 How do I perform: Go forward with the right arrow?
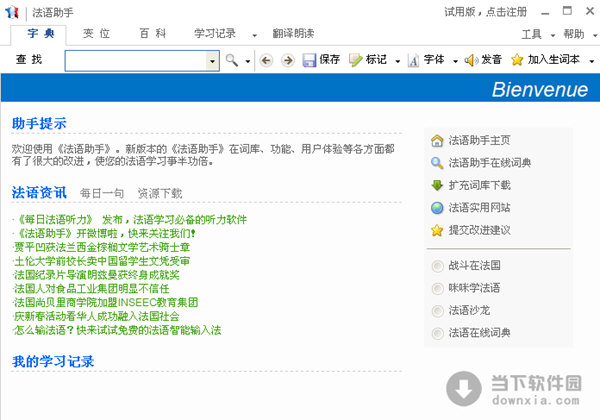coord(288,60)
